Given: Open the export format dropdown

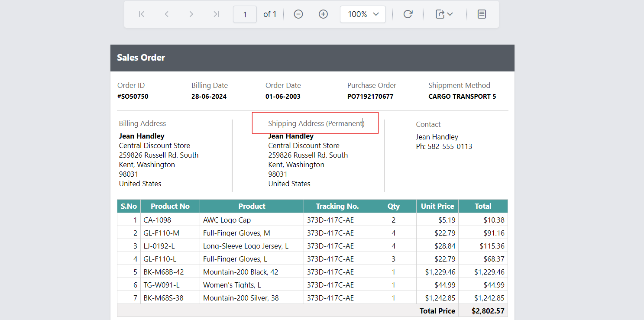Looking at the screenshot, I should pos(444,14).
